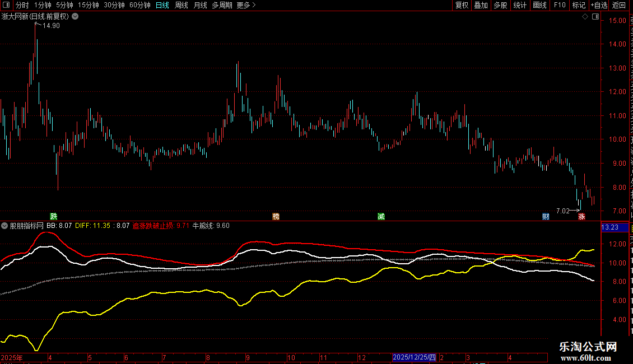Click the 2025年 label on time axis
The image size is (633, 364).
click(12, 358)
